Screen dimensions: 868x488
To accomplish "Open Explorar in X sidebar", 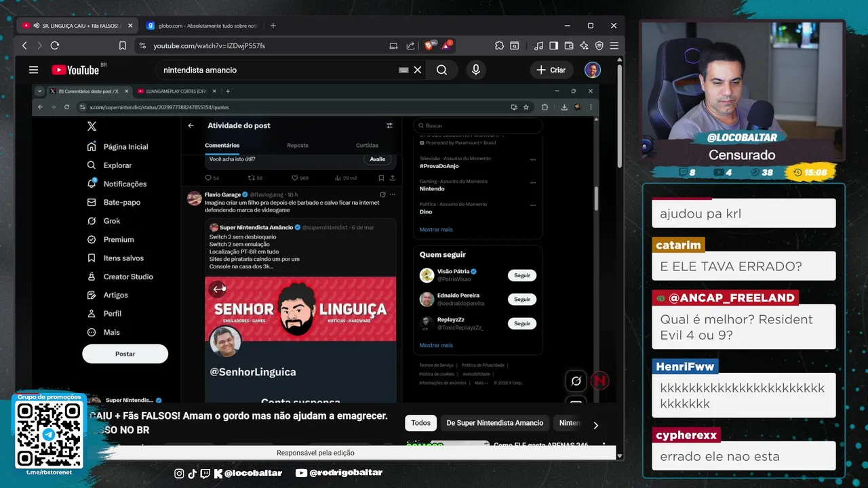I will tap(109, 165).
